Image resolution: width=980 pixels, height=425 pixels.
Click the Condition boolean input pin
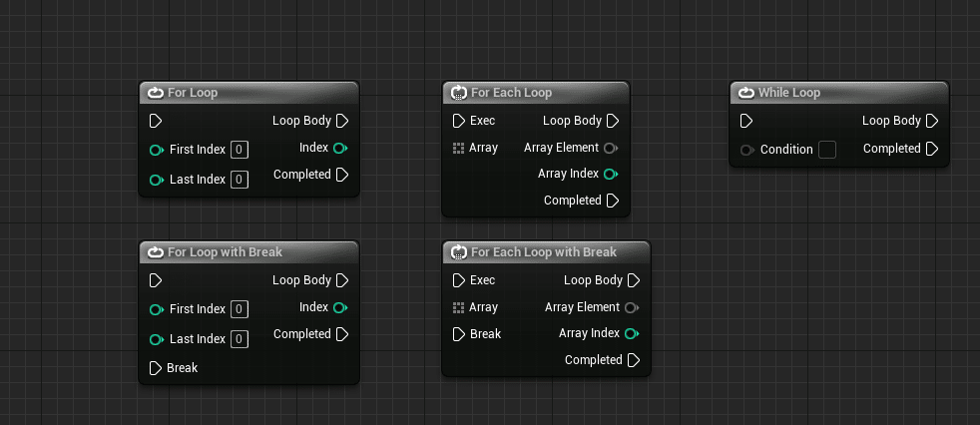click(746, 150)
